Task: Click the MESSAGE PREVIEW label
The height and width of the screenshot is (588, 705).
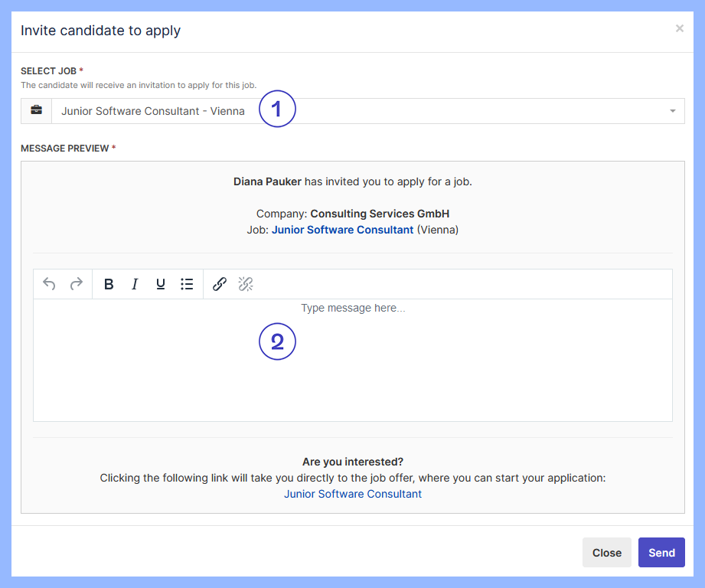Action: pos(64,149)
